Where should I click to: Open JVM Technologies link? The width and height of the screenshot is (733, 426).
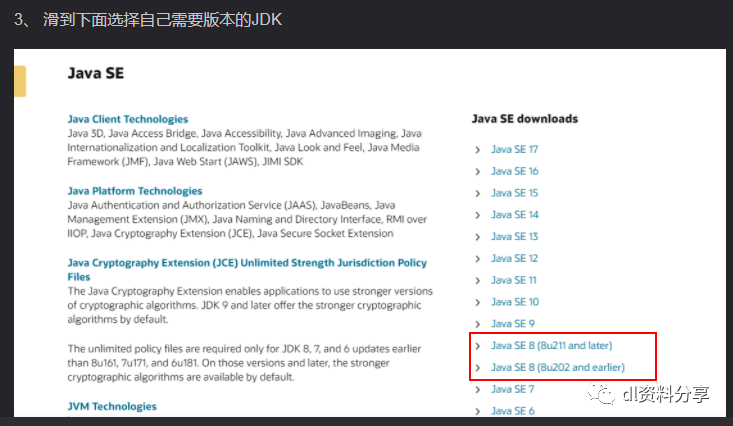[112, 406]
